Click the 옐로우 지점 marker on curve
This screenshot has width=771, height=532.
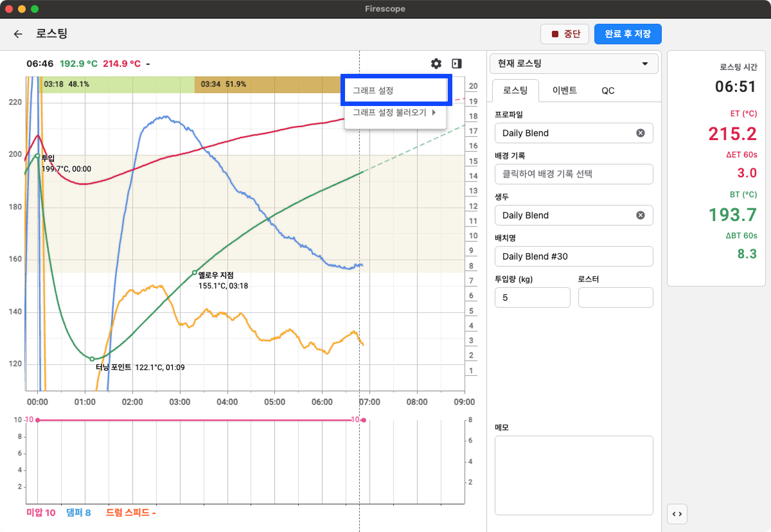(x=195, y=273)
